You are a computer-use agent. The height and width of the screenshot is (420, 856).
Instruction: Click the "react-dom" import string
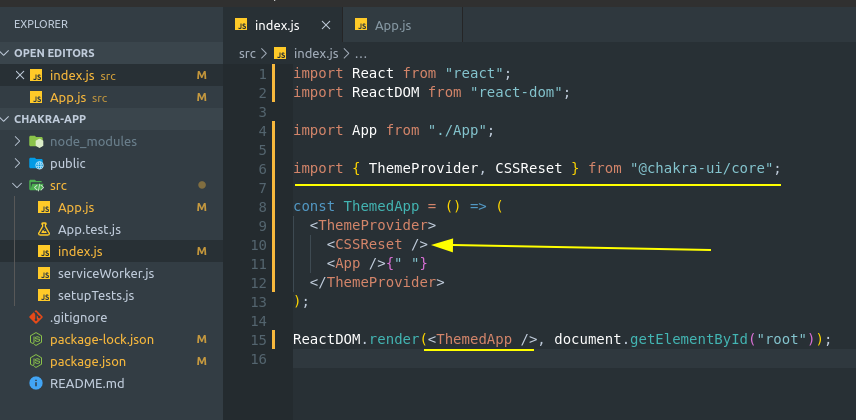516,92
